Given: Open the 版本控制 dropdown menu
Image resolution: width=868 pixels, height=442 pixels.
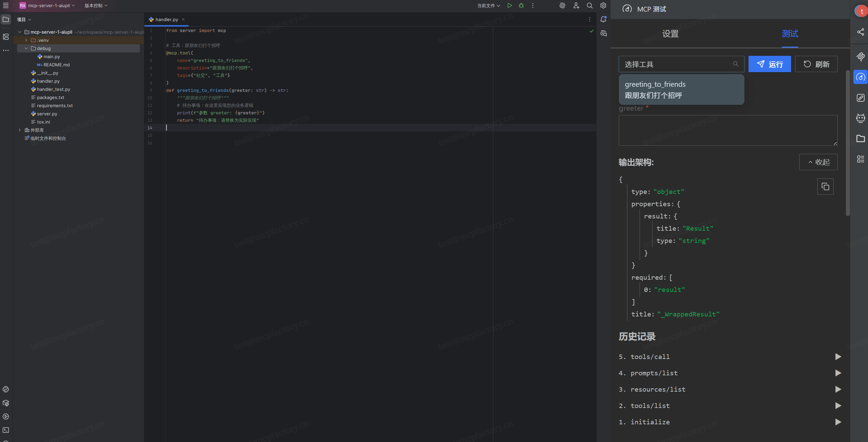Looking at the screenshot, I should coord(96,5).
